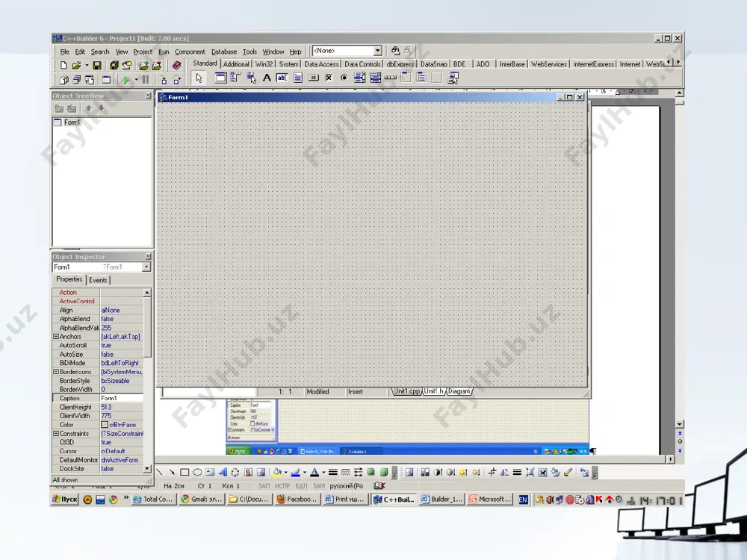Open the component template dropdown showing None
747x560 pixels.
coord(377,51)
